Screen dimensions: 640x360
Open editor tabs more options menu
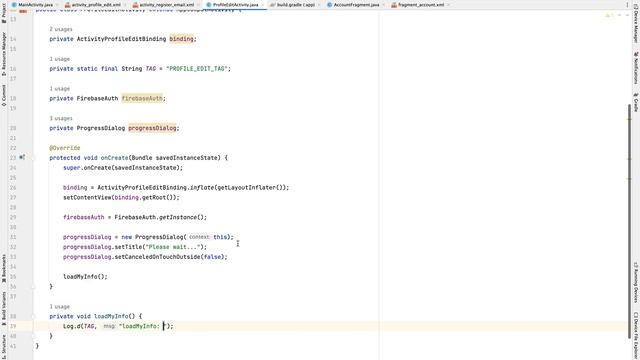click(627, 5)
